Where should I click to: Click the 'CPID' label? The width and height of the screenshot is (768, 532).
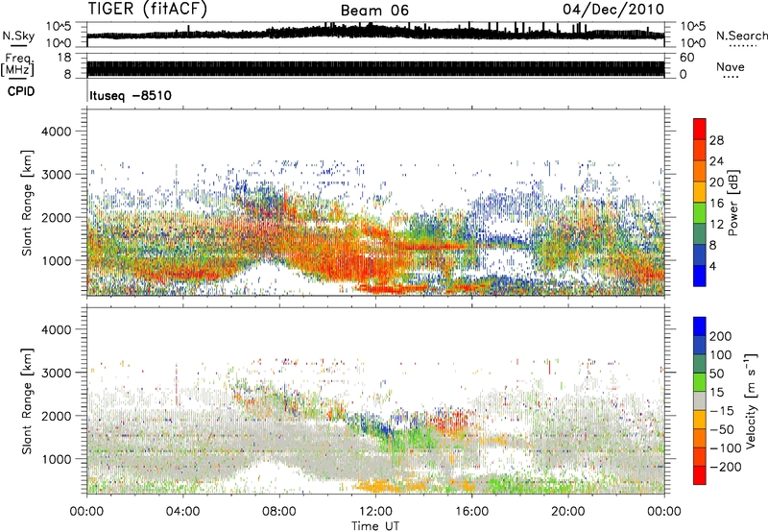pyautogui.click(x=21, y=91)
